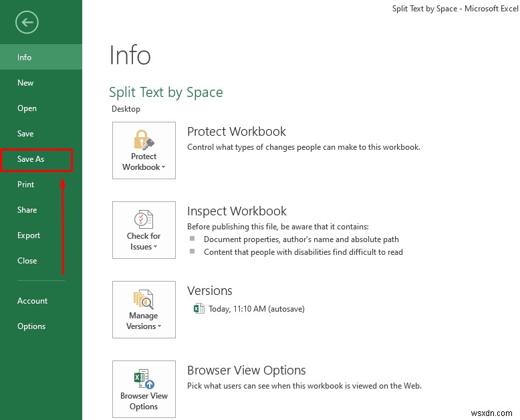Click the Check for Issues document icon
520x420 pixels.
click(144, 219)
